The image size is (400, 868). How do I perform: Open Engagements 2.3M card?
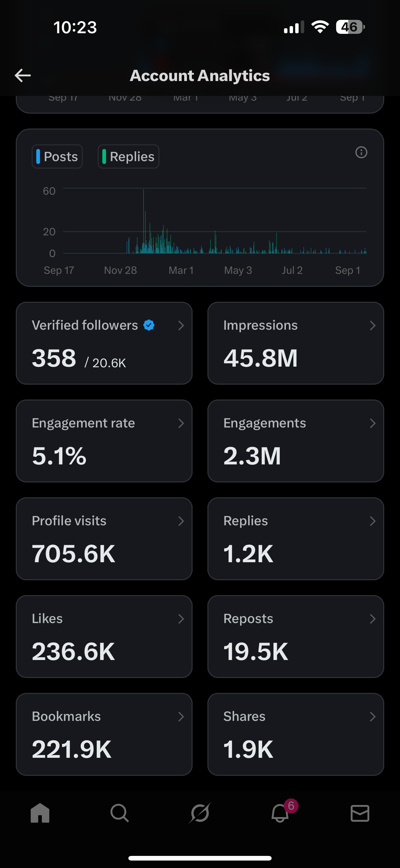pyautogui.click(x=296, y=441)
